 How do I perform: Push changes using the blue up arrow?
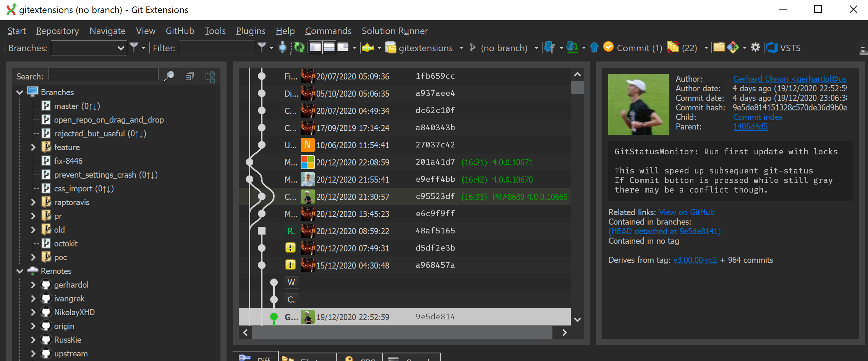594,47
